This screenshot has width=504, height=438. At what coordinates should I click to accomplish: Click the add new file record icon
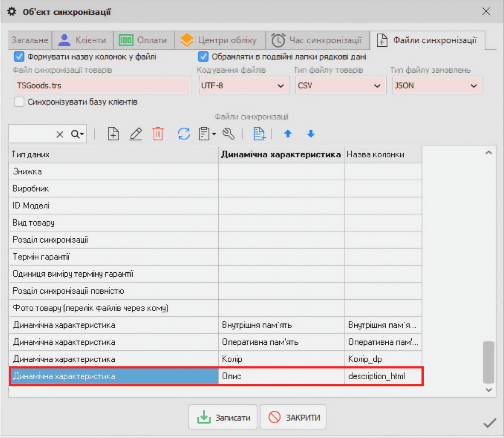coord(114,134)
